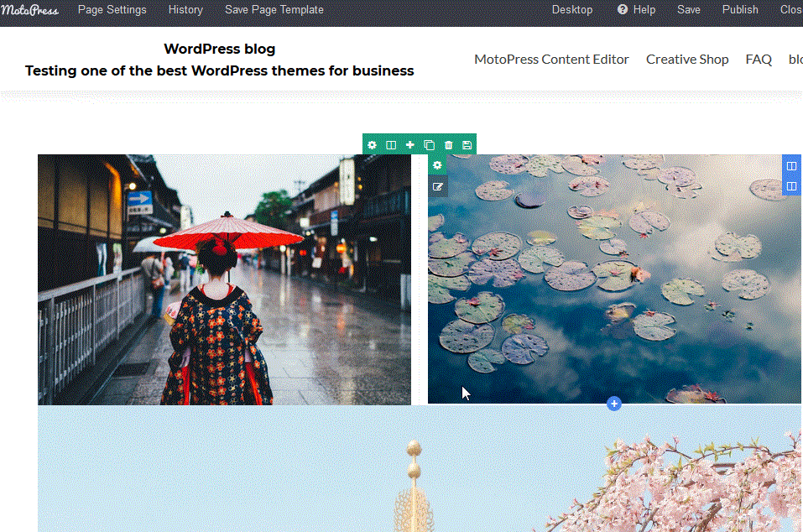Duplicate the row using the copy icon
Image resolution: width=803 pixels, height=532 pixels.
429,145
